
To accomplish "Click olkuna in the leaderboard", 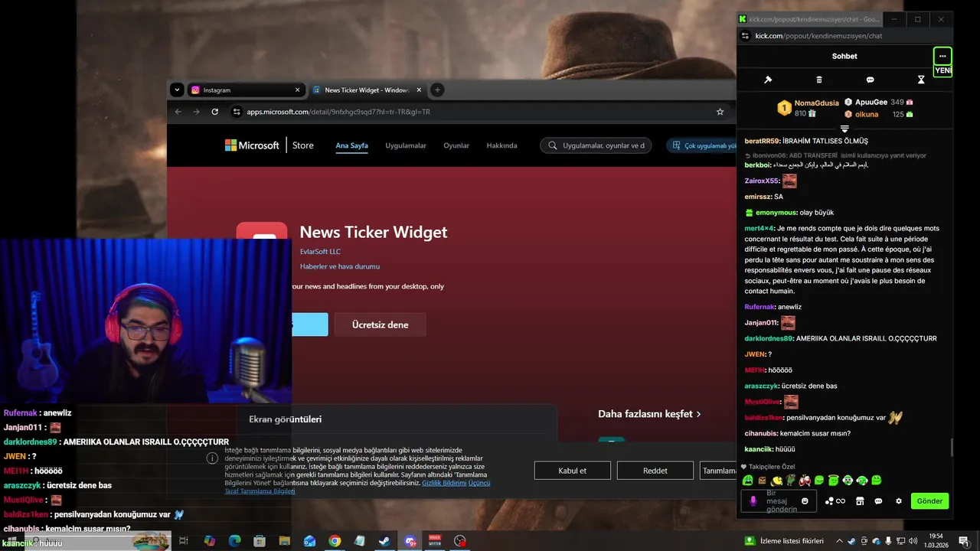I will coord(867,114).
